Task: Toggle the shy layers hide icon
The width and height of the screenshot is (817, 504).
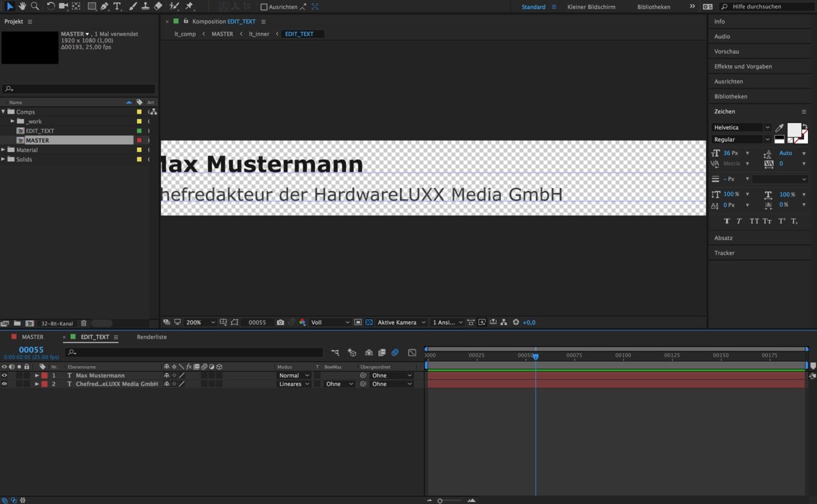Action: pos(368,353)
